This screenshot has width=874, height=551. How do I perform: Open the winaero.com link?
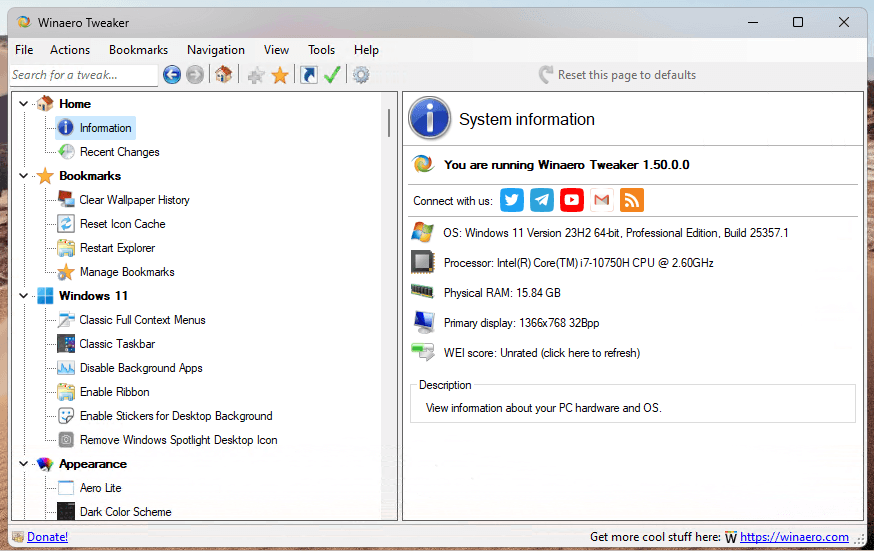tap(794, 537)
